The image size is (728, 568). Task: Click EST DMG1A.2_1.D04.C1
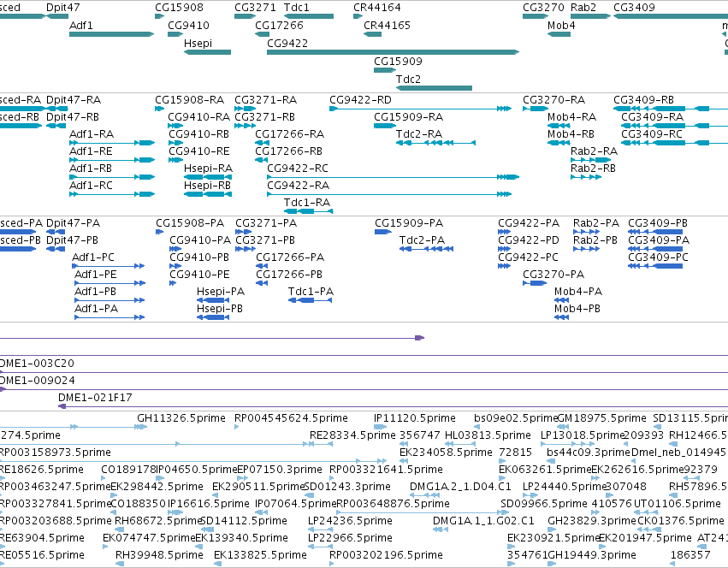click(x=460, y=487)
